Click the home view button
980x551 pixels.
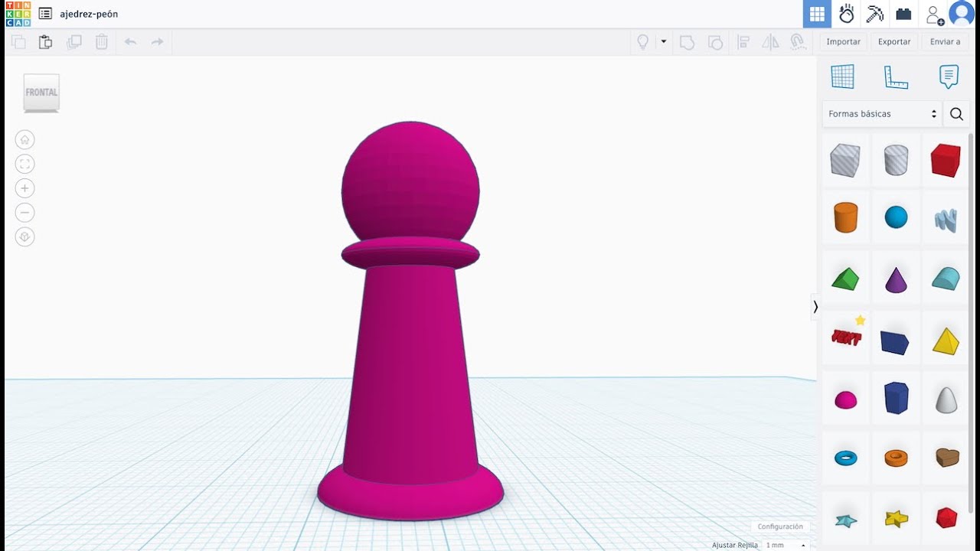coord(25,139)
